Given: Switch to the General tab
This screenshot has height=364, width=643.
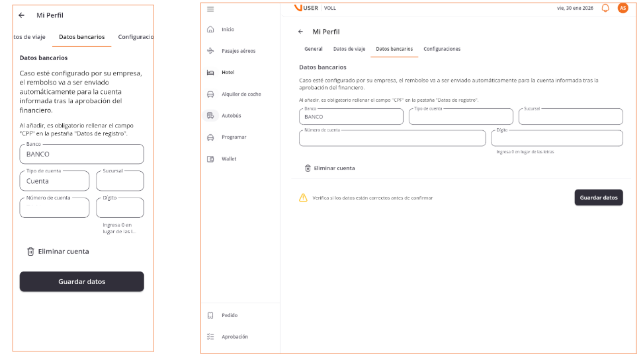Looking at the screenshot, I should pyautogui.click(x=313, y=49).
